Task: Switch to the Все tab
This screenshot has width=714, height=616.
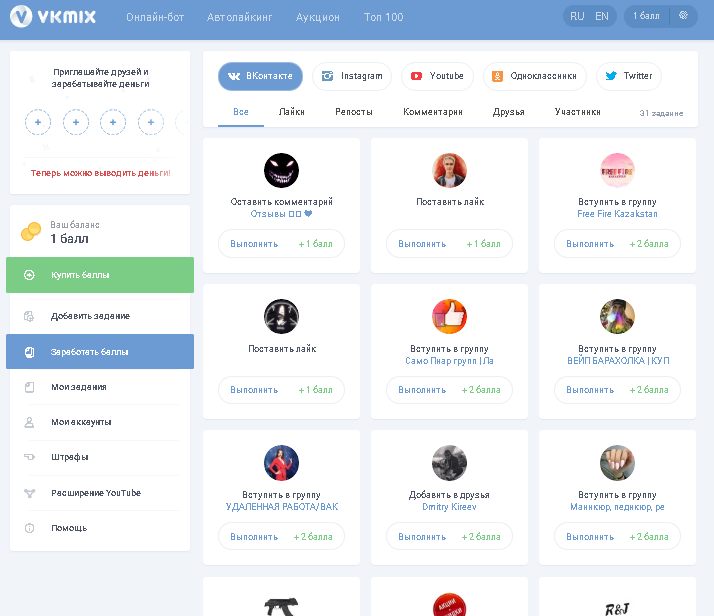Action: point(241,112)
